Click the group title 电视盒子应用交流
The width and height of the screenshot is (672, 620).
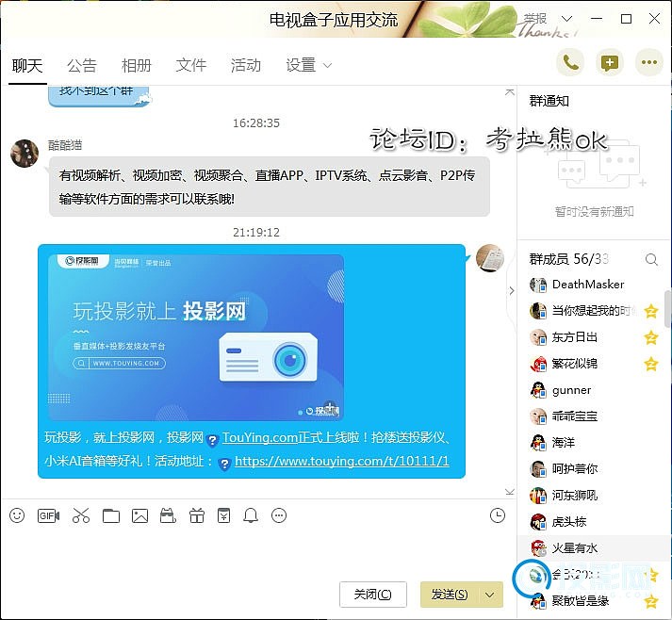334,20
